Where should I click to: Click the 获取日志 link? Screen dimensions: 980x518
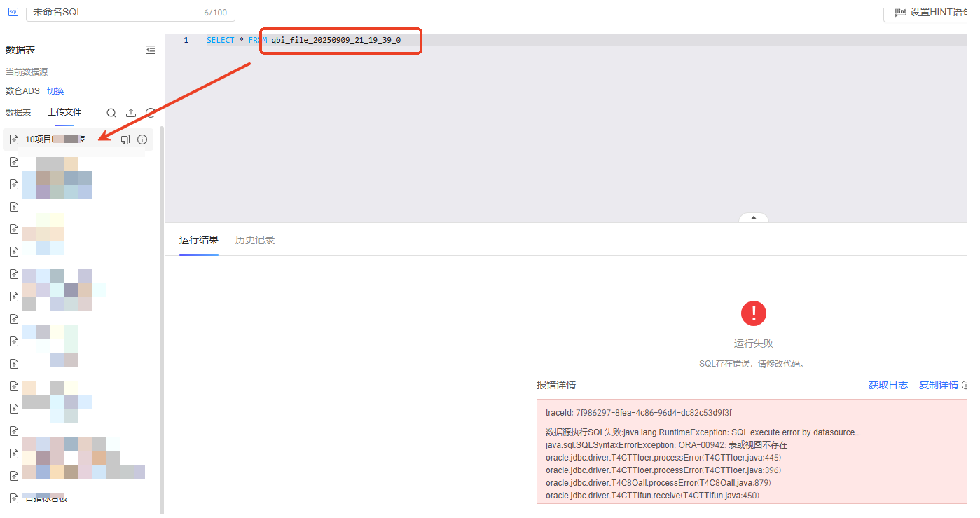click(x=888, y=385)
